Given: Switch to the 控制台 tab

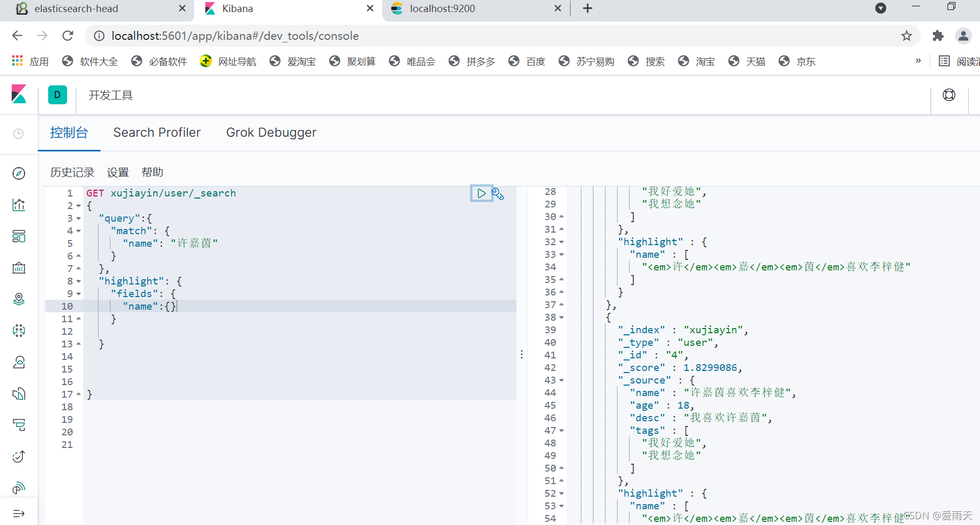Looking at the screenshot, I should [69, 133].
